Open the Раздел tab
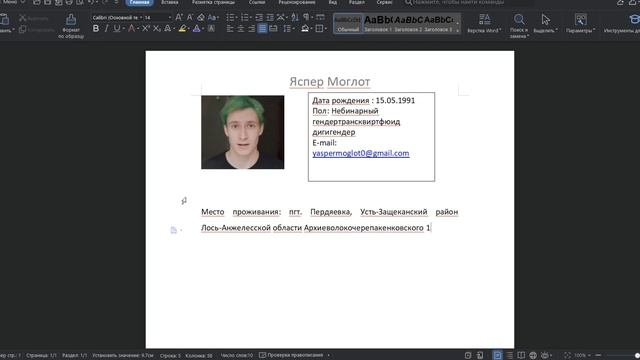Image resolution: width=640 pixels, height=360 pixels. coord(357,2)
